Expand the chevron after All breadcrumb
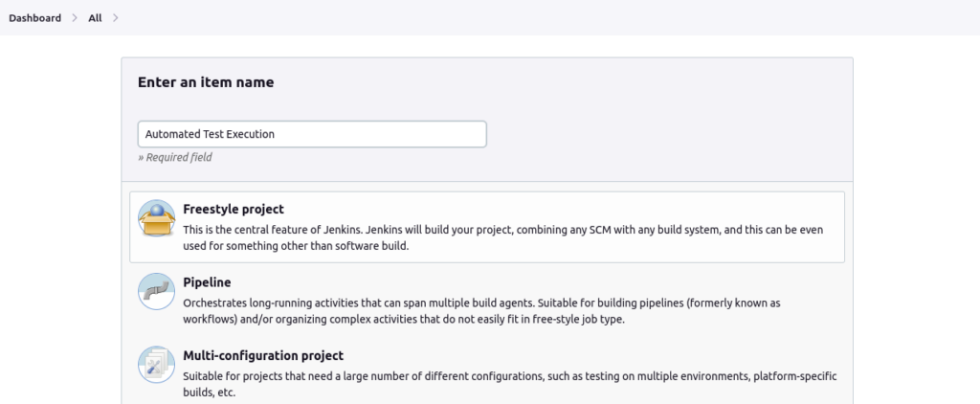The height and width of the screenshot is (404, 980). point(115,17)
